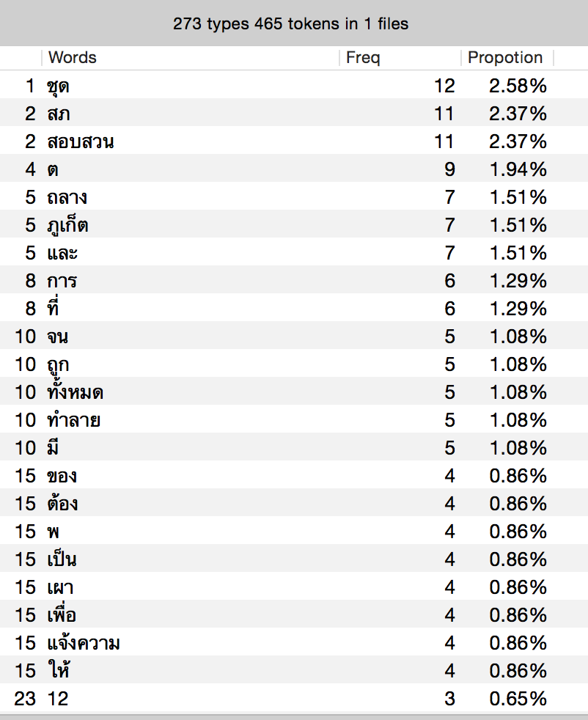Click the frequency value 9 cell

pos(449,170)
